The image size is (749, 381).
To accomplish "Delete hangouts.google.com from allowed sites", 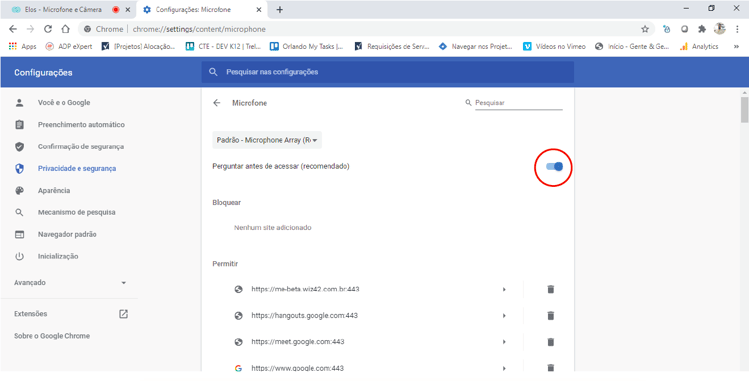I will point(550,316).
